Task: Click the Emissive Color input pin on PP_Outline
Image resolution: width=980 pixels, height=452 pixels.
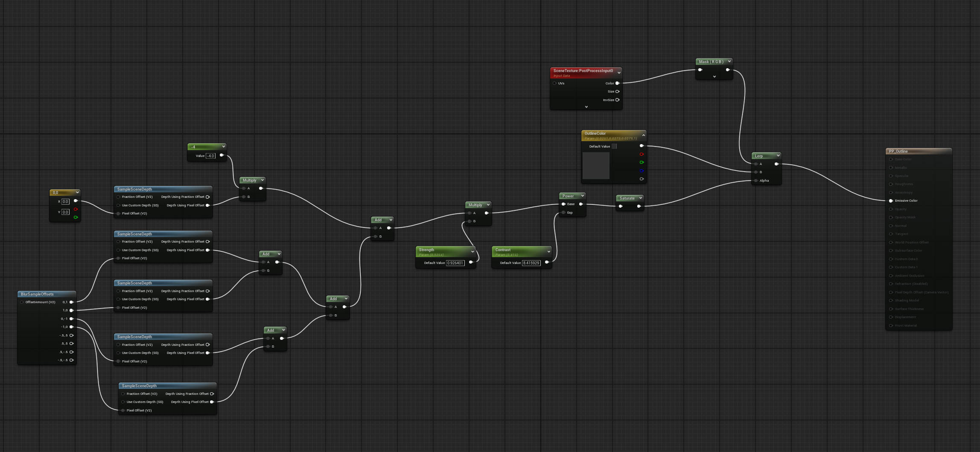Action: click(891, 200)
